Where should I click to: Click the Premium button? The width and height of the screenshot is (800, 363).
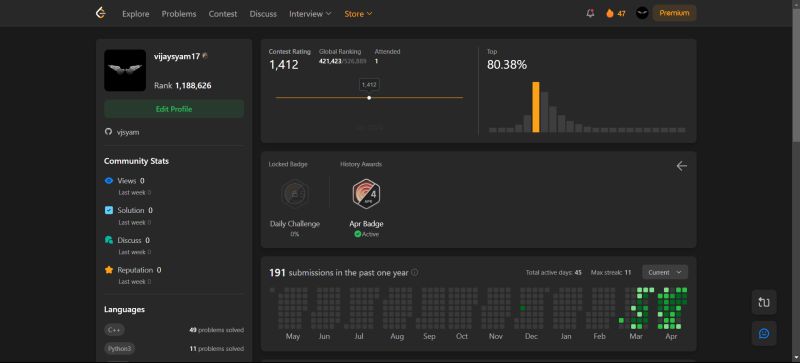(674, 13)
